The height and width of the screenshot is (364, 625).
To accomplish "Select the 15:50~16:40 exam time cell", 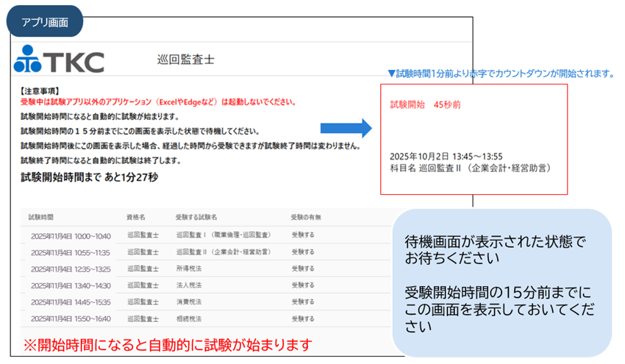I will coord(71,319).
